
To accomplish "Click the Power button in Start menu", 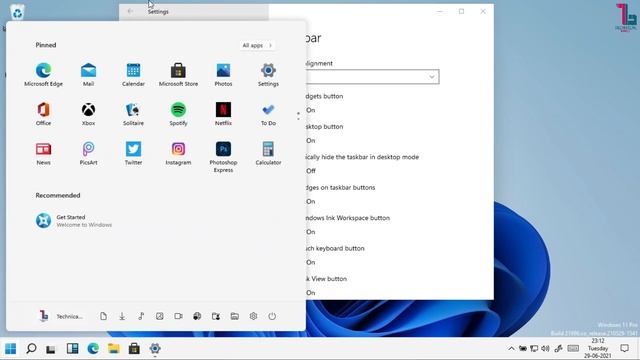I will (x=272, y=316).
